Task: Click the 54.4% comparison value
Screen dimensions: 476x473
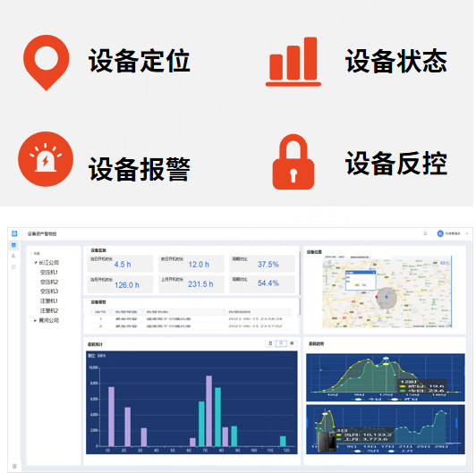Action: pos(268,283)
